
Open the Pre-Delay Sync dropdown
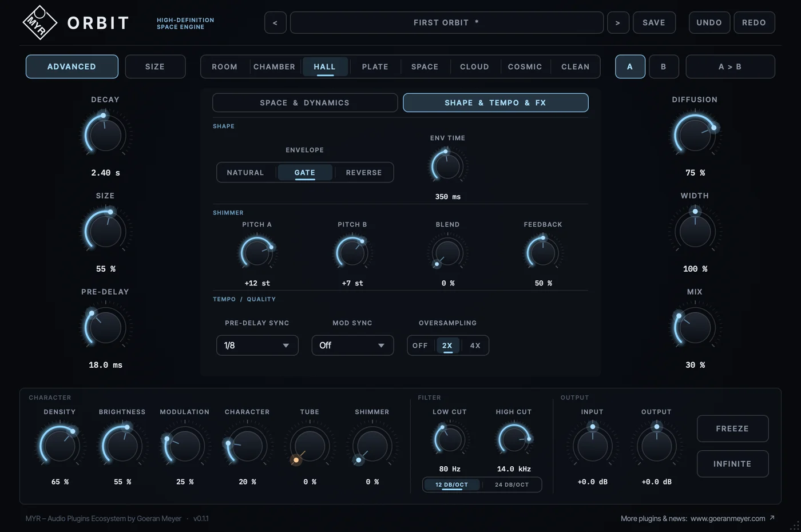pyautogui.click(x=257, y=346)
